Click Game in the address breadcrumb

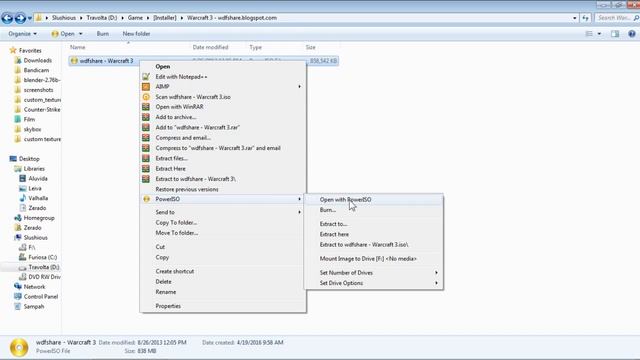tap(135, 18)
